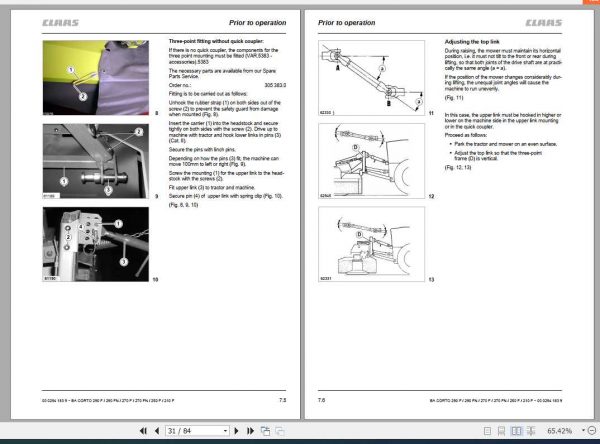Go to the previous page
The image size is (600, 444).
[x=157, y=431]
